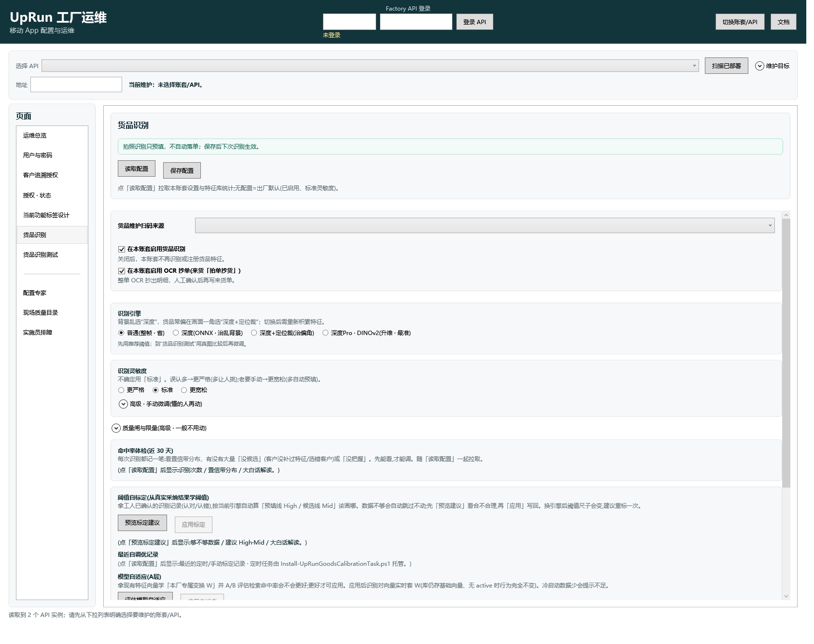Click the settings panel scrollbar thumb
814x644 pixels.
[x=786, y=353]
